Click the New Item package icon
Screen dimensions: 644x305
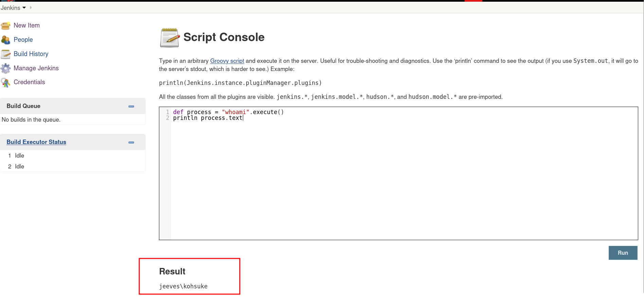tap(5, 25)
